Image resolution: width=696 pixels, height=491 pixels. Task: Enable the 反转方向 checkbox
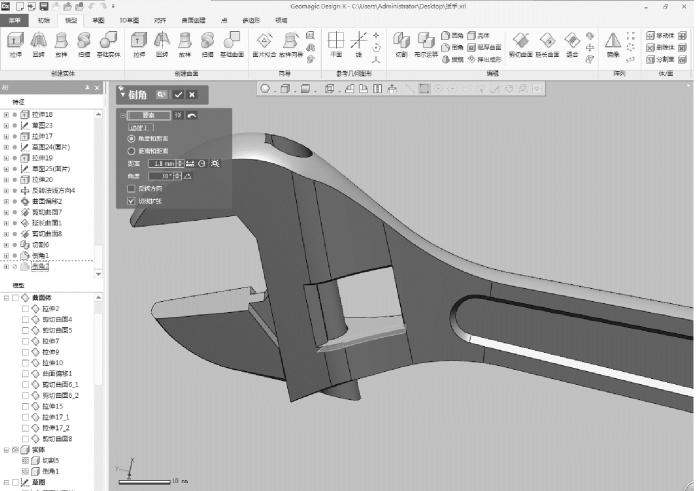click(x=131, y=188)
